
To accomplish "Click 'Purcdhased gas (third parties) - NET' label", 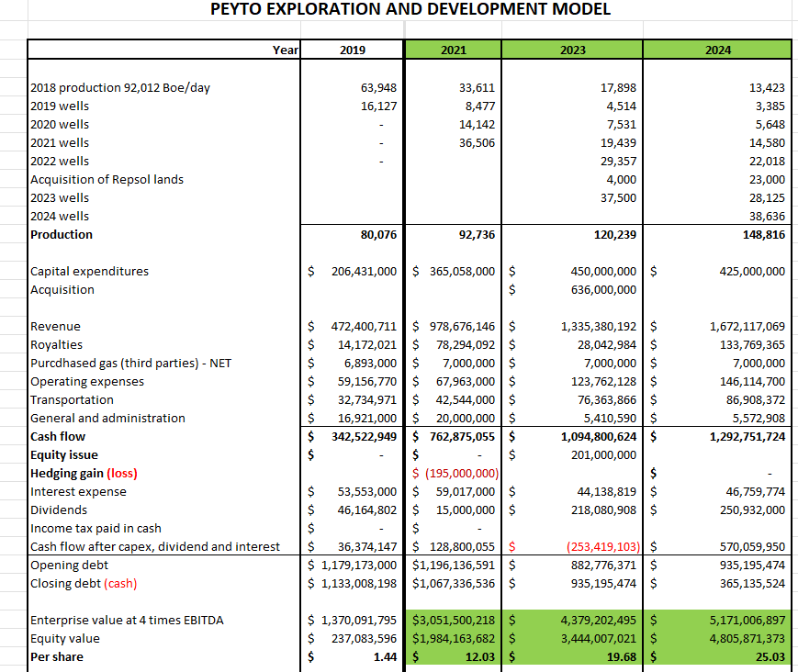I will pos(130,363).
